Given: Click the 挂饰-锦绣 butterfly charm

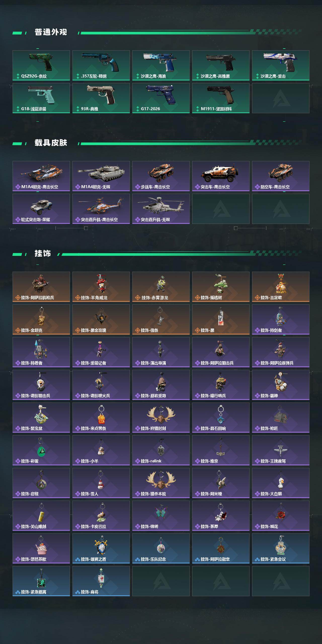Looking at the screenshot, I should (161, 512).
